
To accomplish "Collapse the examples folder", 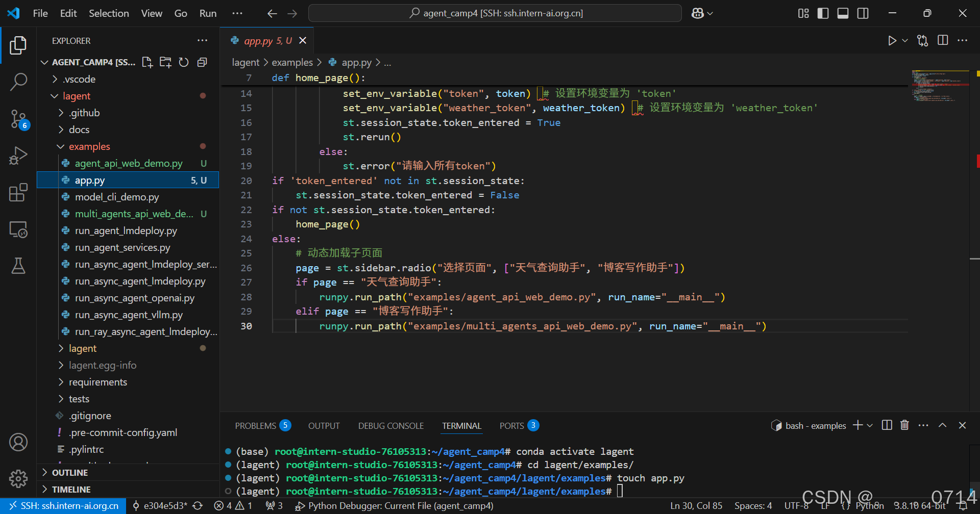I will [x=128, y=146].
